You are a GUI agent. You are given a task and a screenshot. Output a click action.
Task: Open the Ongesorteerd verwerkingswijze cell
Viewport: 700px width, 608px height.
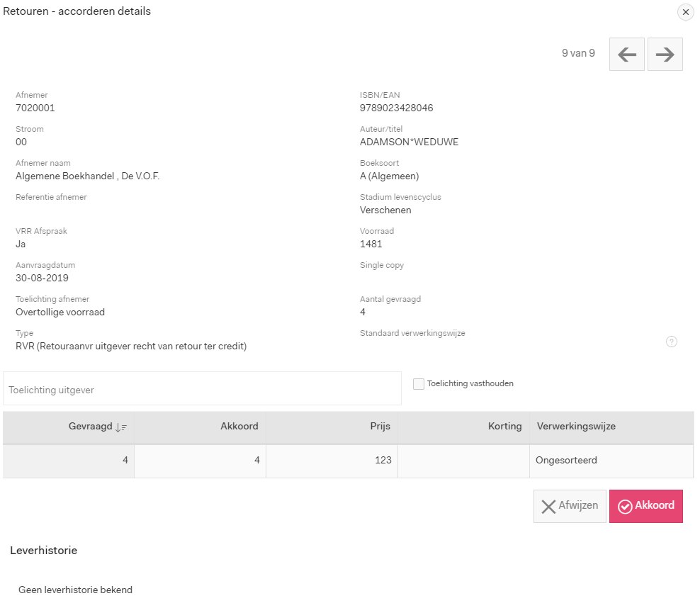(x=611, y=461)
